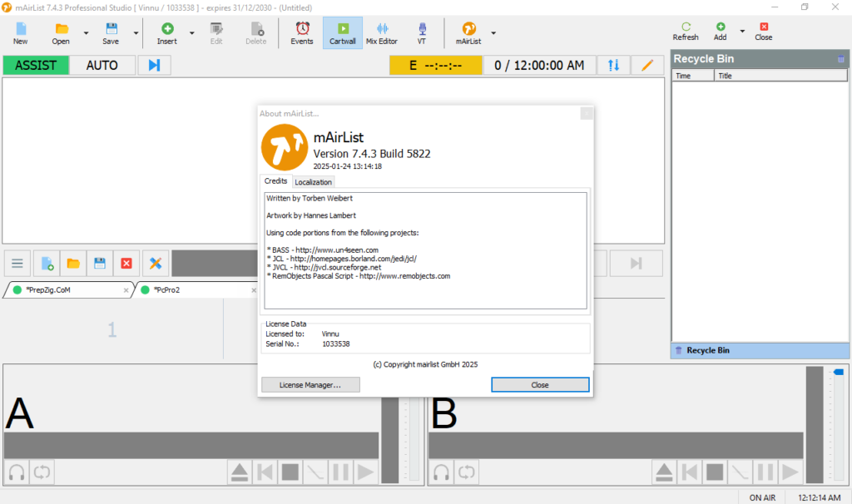This screenshot has height=504, width=852.
Task: Click the yellow E end-time display
Action: click(436, 65)
